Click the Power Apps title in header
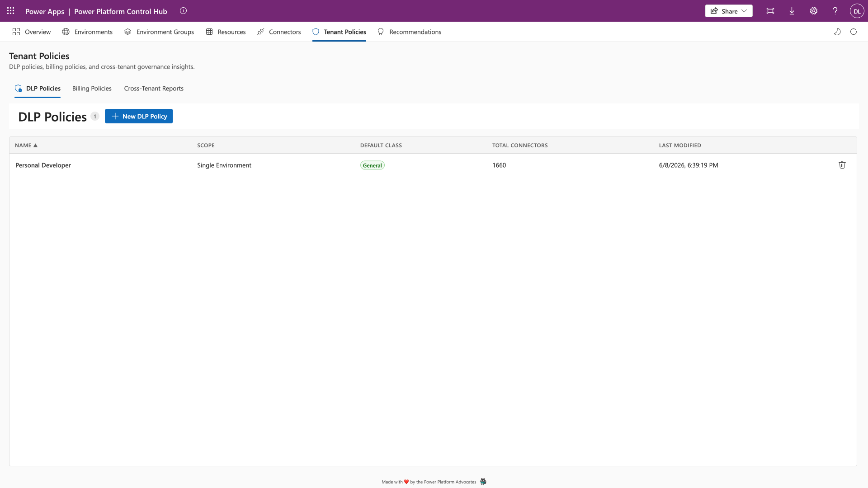Screen dimensions: 868x488 (45, 11)
